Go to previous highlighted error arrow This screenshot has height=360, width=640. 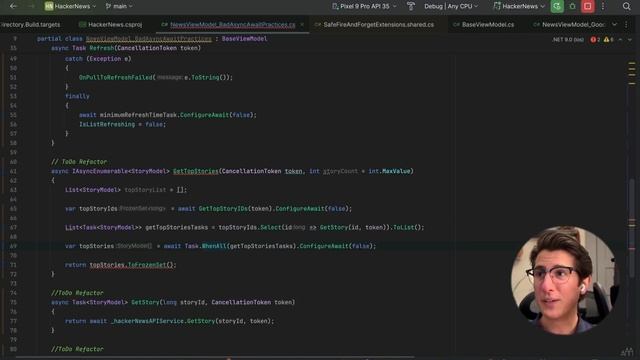pos(620,40)
